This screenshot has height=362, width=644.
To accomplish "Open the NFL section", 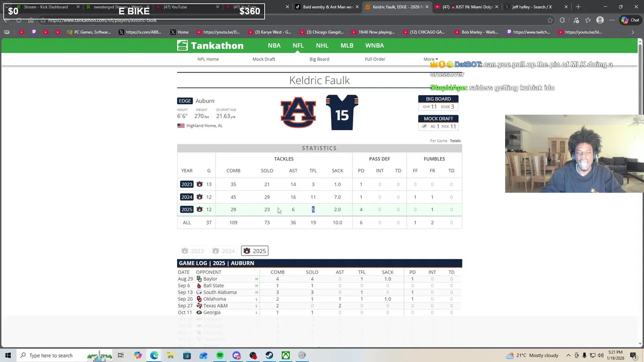I will (x=298, y=45).
